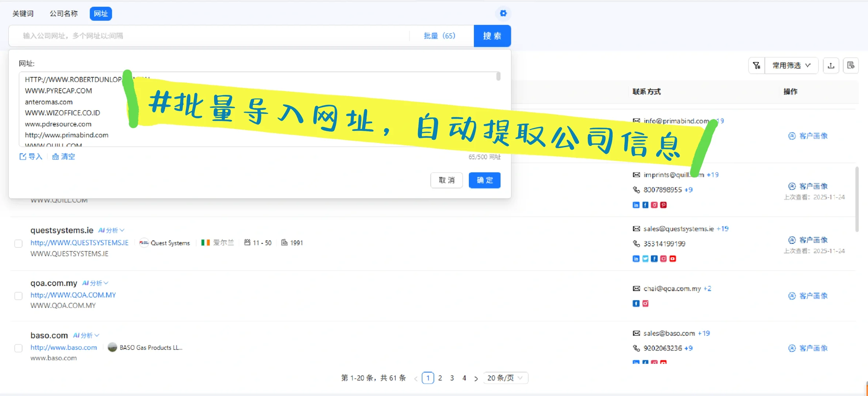Viewport: 868px width, 396px height.
Task: Check the checkbox for questsystems.ie row
Action: tap(18, 243)
